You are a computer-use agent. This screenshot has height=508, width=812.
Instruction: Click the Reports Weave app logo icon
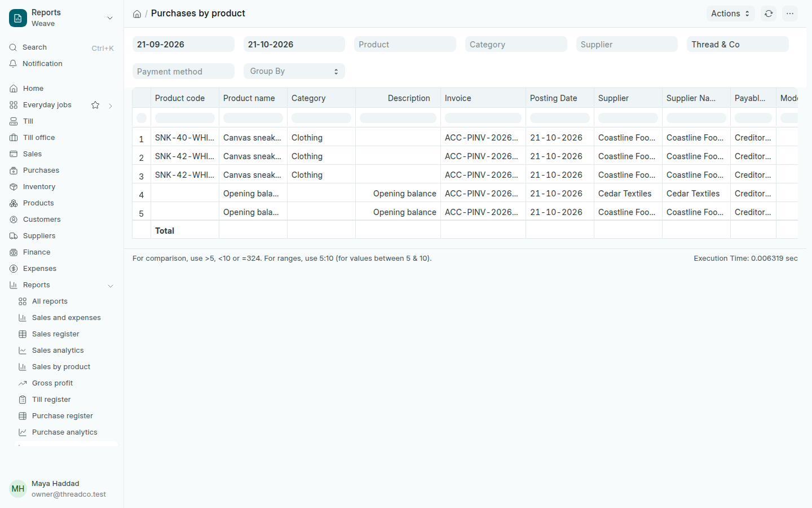[18, 18]
